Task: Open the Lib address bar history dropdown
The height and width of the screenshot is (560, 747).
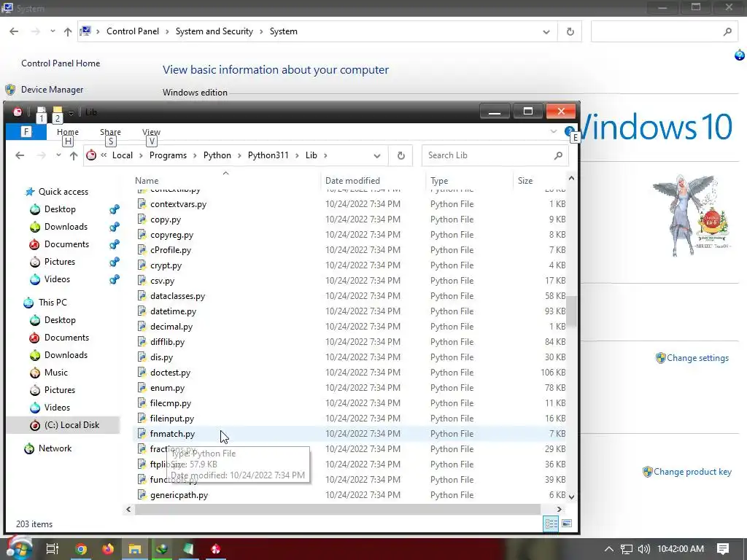Action: pos(377,156)
